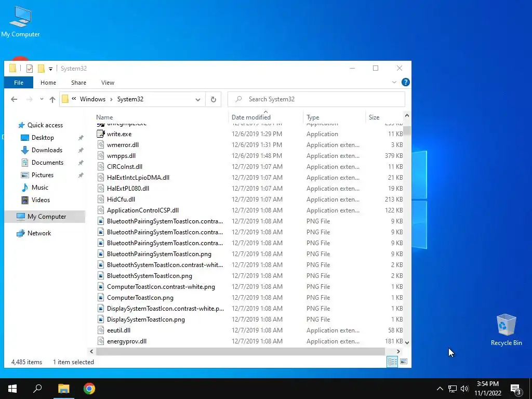Switch to the View ribbon tab
Image resolution: width=532 pixels, height=399 pixels.
108,83
